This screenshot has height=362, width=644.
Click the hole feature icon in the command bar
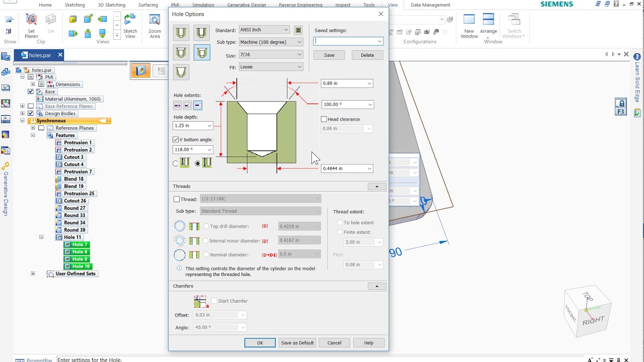(x=141, y=71)
